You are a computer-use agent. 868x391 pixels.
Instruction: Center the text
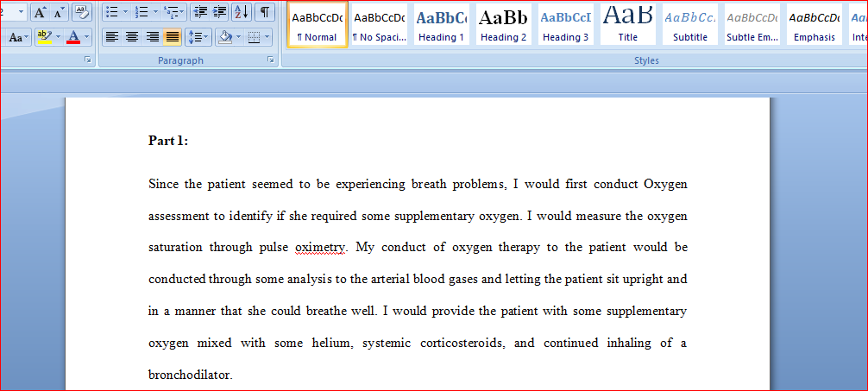[132, 38]
